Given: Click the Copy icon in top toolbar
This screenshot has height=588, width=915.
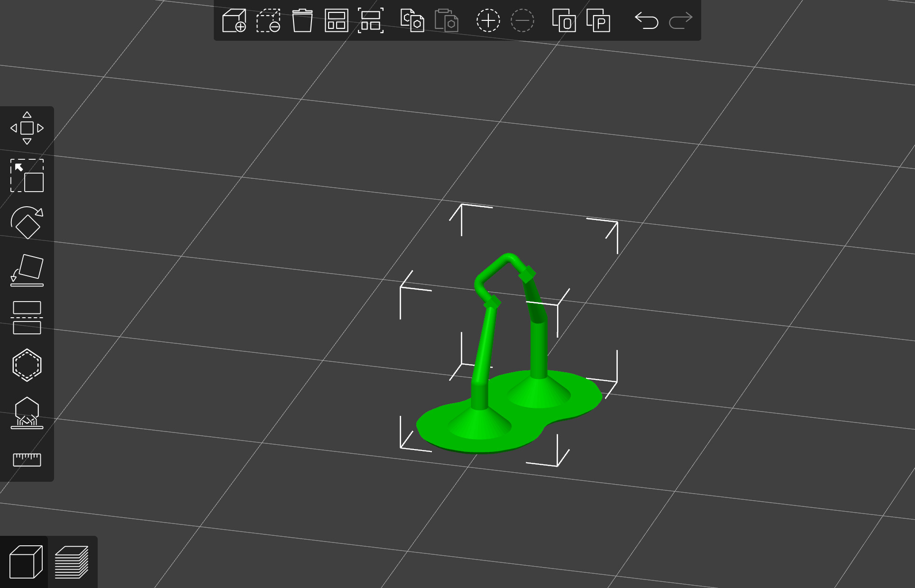Looking at the screenshot, I should click(x=412, y=21).
